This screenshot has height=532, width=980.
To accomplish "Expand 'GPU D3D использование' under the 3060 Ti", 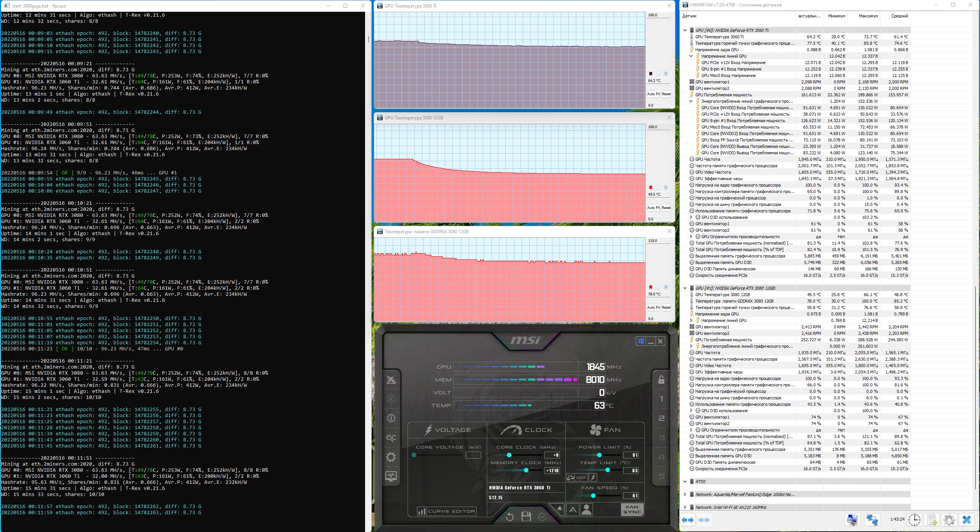I will (x=691, y=217).
